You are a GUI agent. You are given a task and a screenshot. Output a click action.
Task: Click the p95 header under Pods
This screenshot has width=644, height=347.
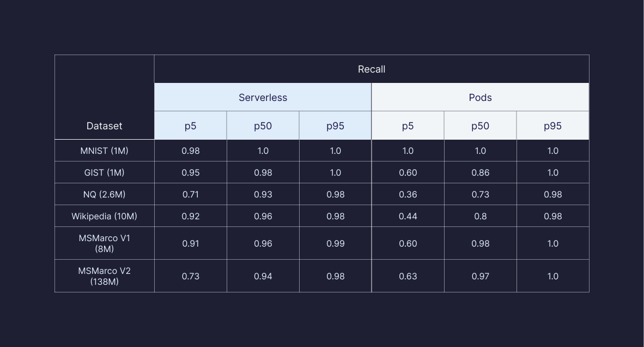tap(552, 126)
